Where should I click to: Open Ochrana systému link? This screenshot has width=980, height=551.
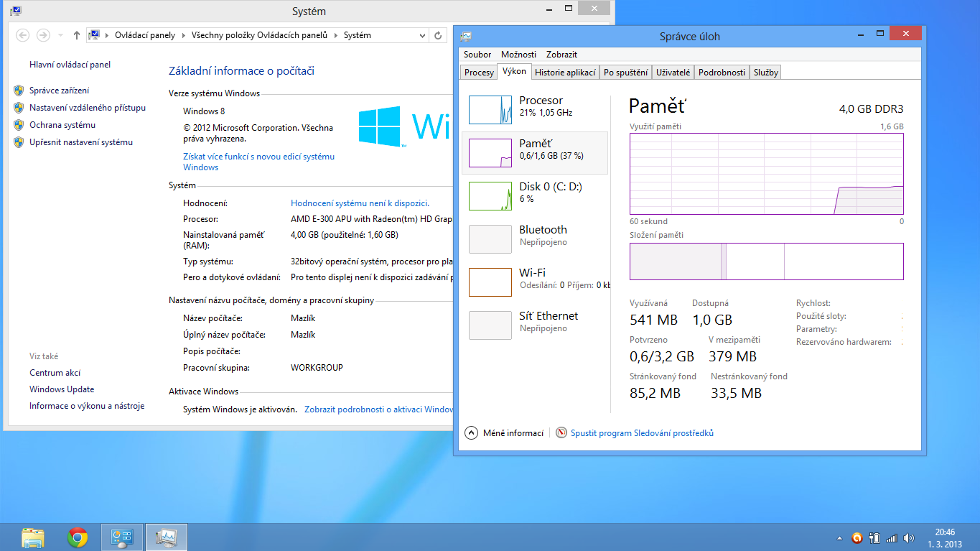62,125
